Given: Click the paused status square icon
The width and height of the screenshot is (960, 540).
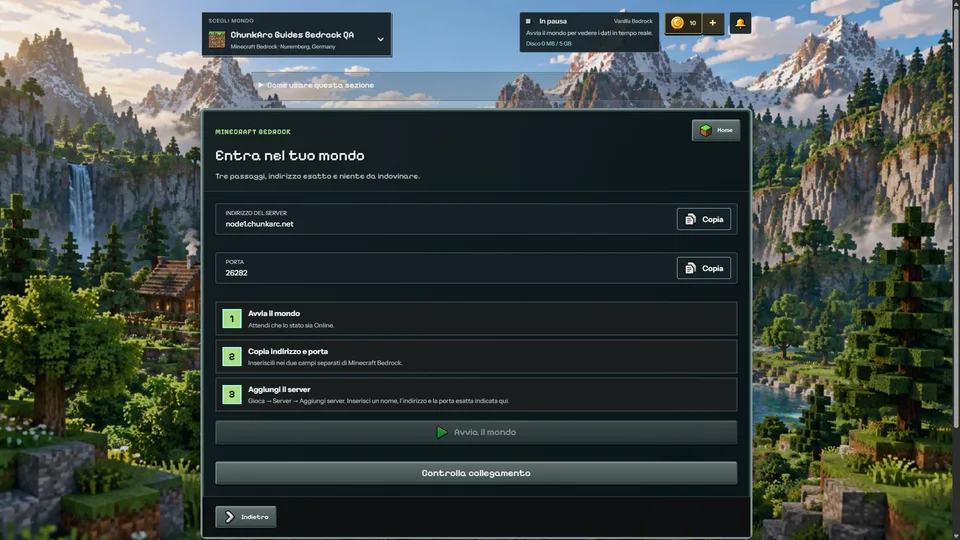Looking at the screenshot, I should pyautogui.click(x=528, y=21).
